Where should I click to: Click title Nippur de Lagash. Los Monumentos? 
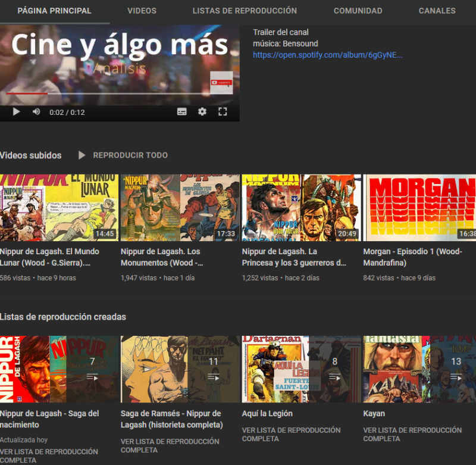(x=162, y=257)
